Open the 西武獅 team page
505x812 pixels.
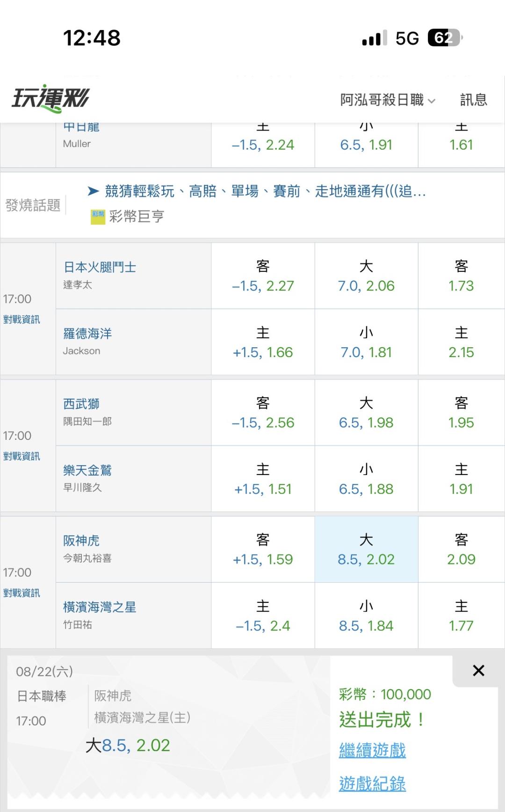[x=81, y=404]
